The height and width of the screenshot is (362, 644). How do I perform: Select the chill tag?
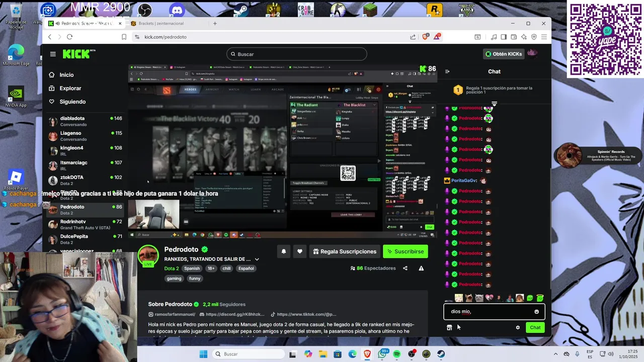226,268
